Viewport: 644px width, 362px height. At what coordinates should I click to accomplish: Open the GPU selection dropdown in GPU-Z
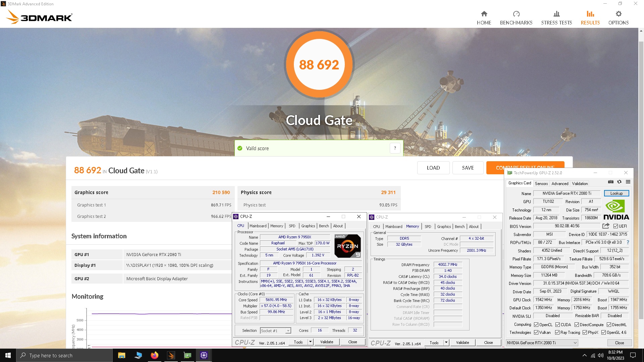tap(542, 343)
